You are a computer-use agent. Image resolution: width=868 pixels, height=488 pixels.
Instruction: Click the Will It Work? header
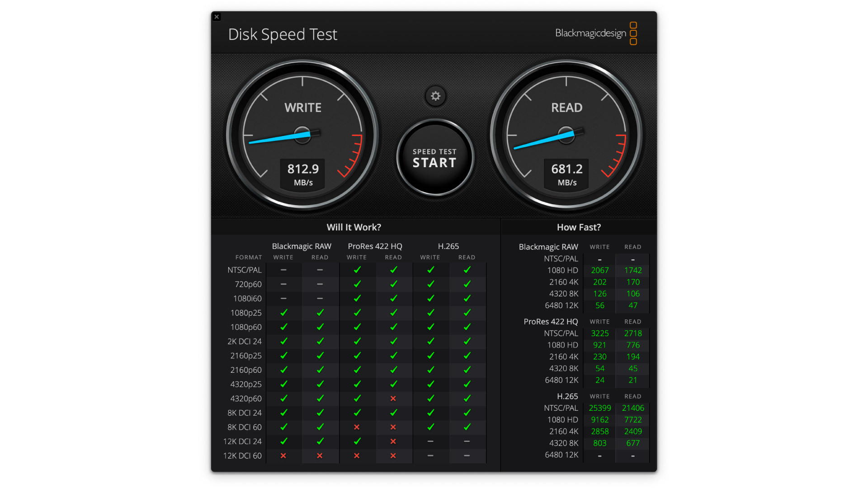[x=354, y=227]
